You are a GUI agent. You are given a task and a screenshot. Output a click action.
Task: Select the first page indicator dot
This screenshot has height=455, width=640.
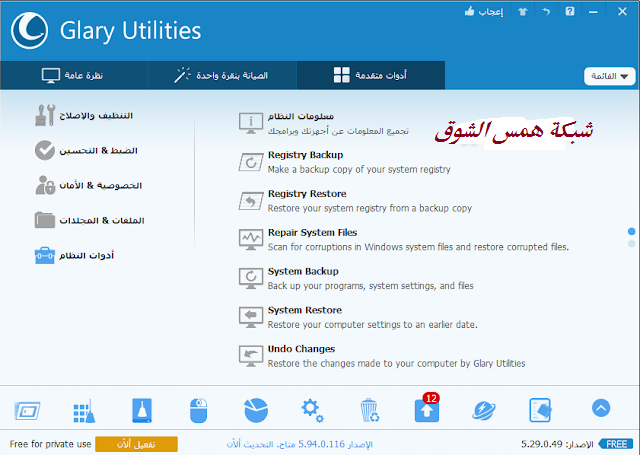pos(631,231)
